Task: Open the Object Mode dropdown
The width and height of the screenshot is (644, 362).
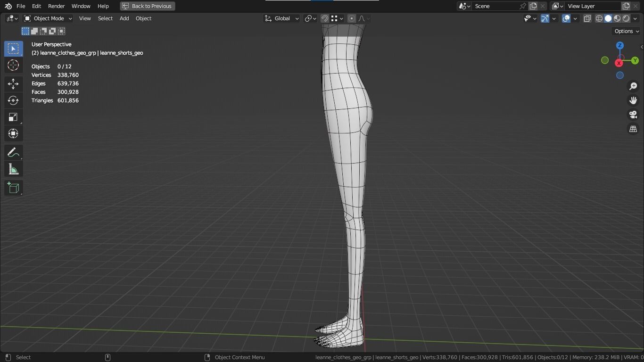Action: click(x=48, y=18)
